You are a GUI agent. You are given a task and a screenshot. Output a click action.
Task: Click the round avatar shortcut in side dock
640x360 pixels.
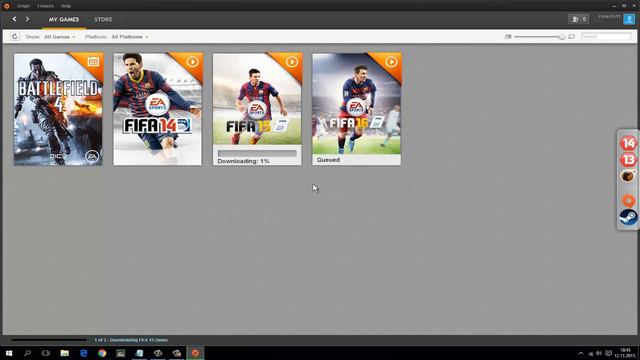(x=628, y=176)
